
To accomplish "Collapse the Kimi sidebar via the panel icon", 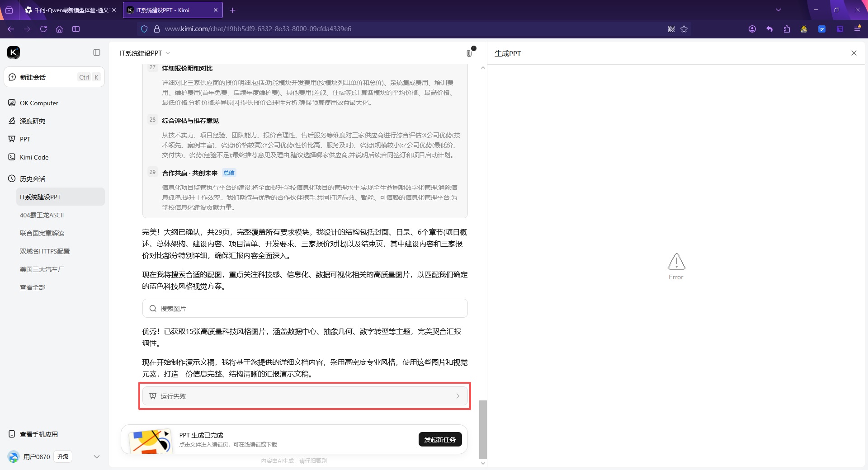I will pos(96,52).
